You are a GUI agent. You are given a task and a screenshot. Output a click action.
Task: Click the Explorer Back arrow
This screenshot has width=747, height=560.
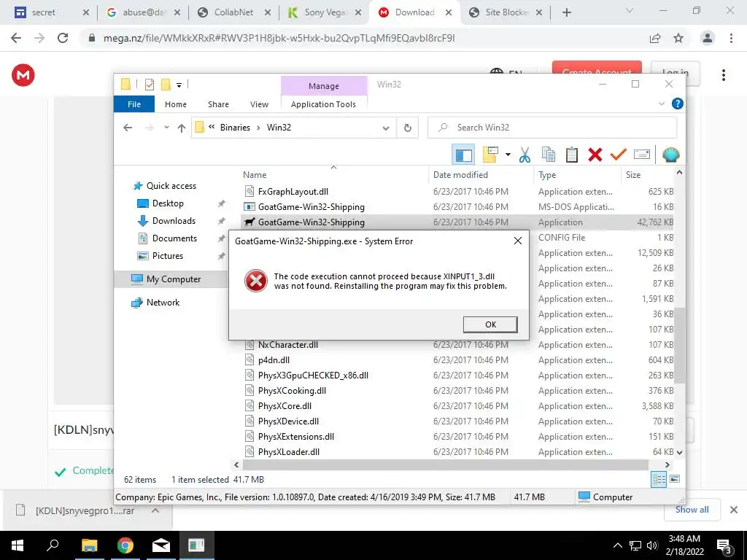(128, 128)
